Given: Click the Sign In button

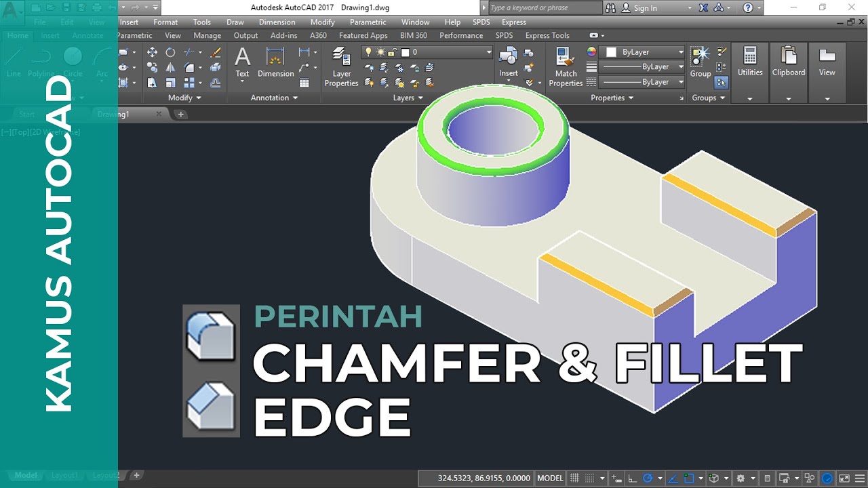Looking at the screenshot, I should 639,8.
